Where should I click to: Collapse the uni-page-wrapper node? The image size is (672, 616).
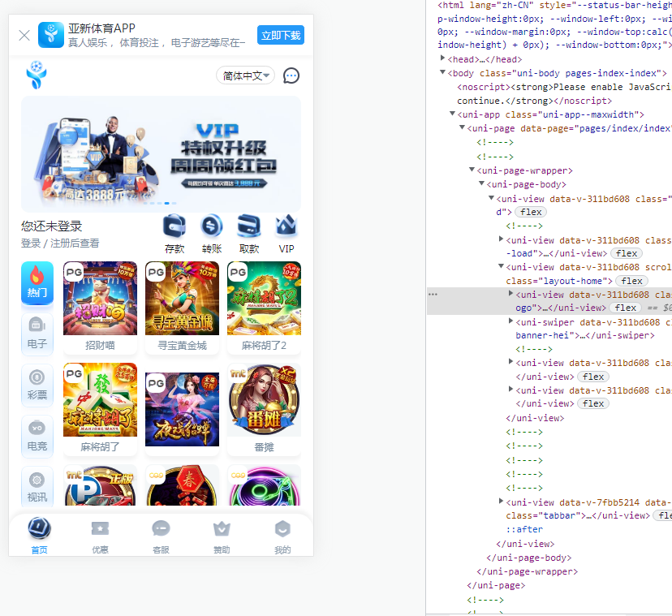click(472, 170)
